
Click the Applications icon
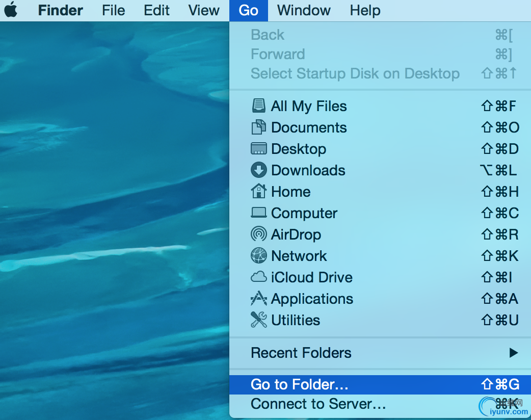(x=259, y=298)
